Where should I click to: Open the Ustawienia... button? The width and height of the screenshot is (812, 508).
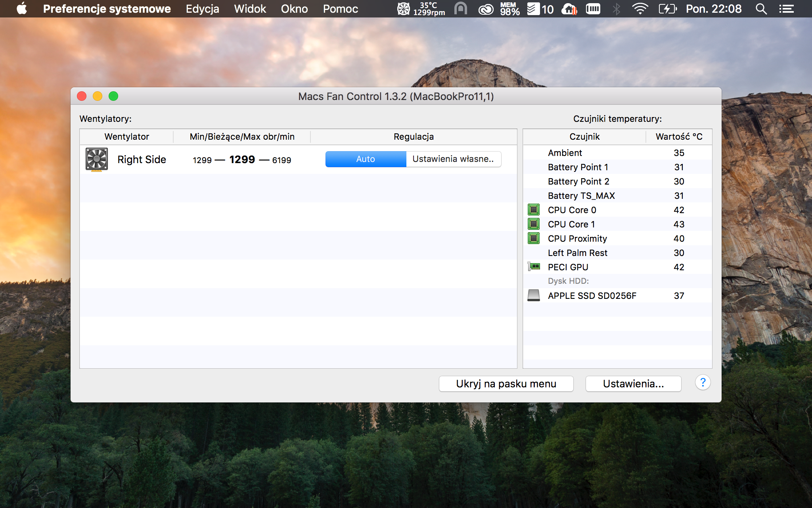pos(633,384)
